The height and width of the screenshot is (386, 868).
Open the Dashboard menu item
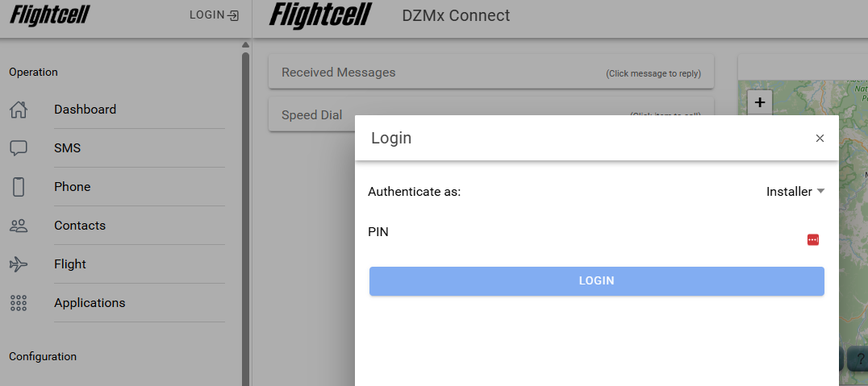click(x=85, y=110)
